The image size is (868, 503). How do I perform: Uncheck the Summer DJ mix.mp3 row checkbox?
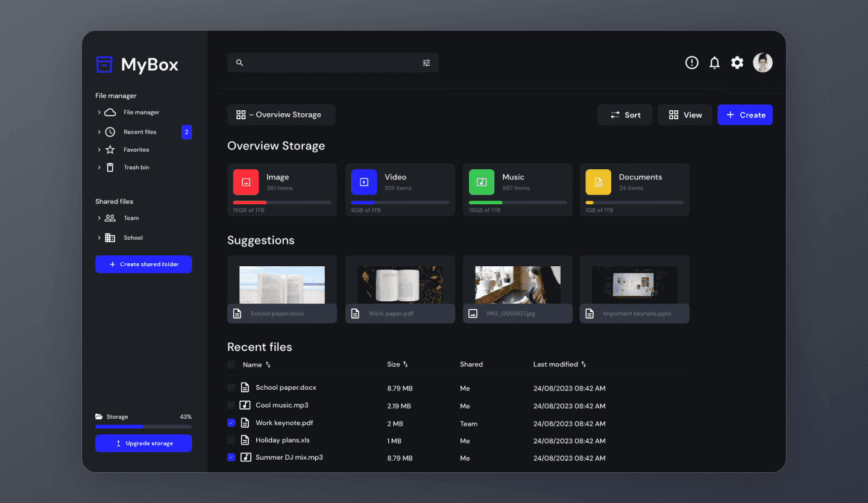click(231, 458)
